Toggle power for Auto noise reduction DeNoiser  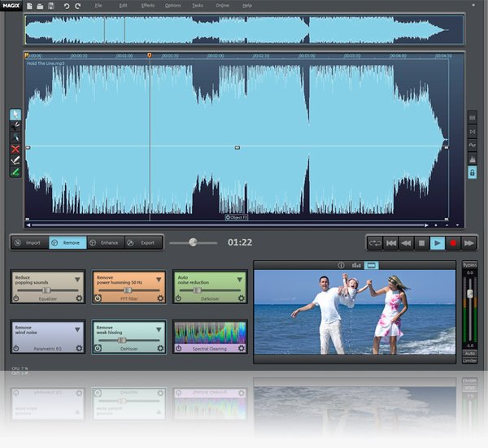click(178, 298)
